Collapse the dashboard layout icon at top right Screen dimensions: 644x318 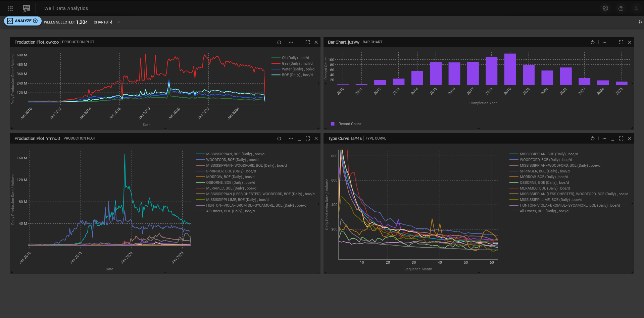640,22
